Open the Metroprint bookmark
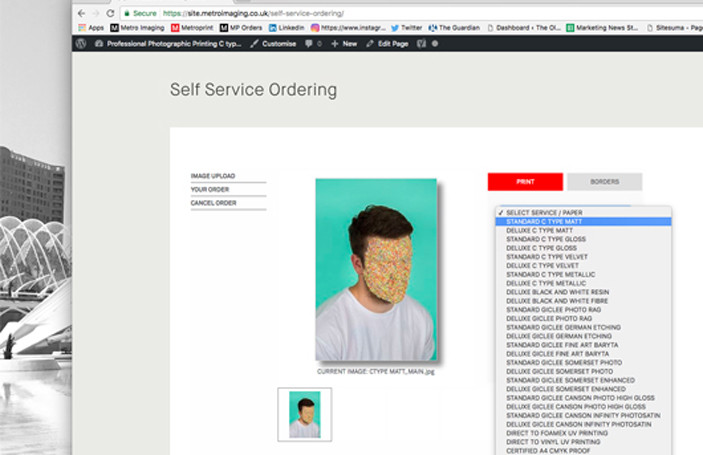Screen dimensions: 703x455 tap(192, 28)
